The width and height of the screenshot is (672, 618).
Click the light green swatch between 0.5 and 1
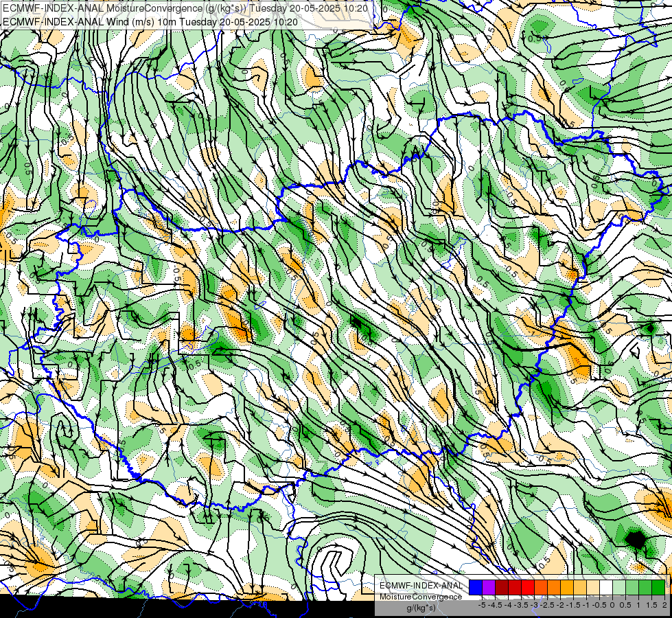click(x=633, y=587)
